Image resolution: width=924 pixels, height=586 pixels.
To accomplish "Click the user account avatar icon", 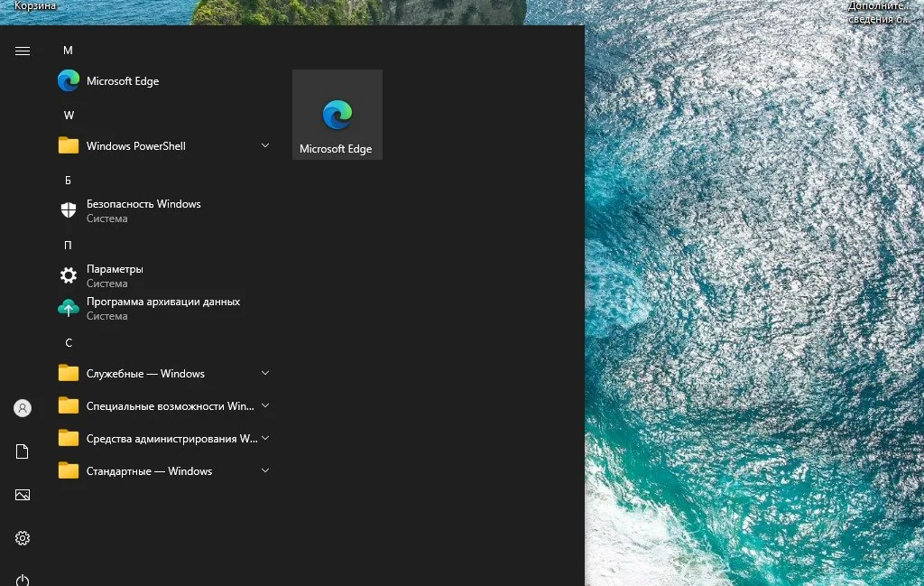I will 23,408.
